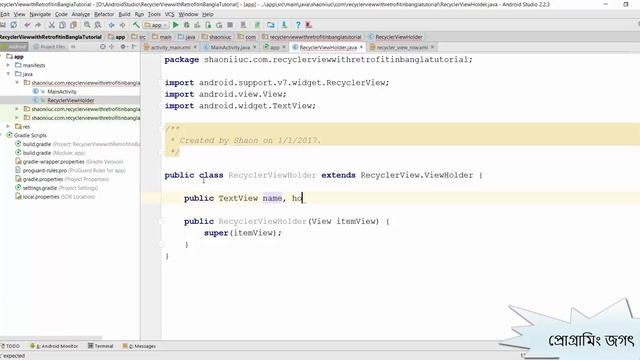This screenshot has height=360, width=640.
Task: Open build.gradle (Module: app) file
Action: pyautogui.click(x=53, y=153)
